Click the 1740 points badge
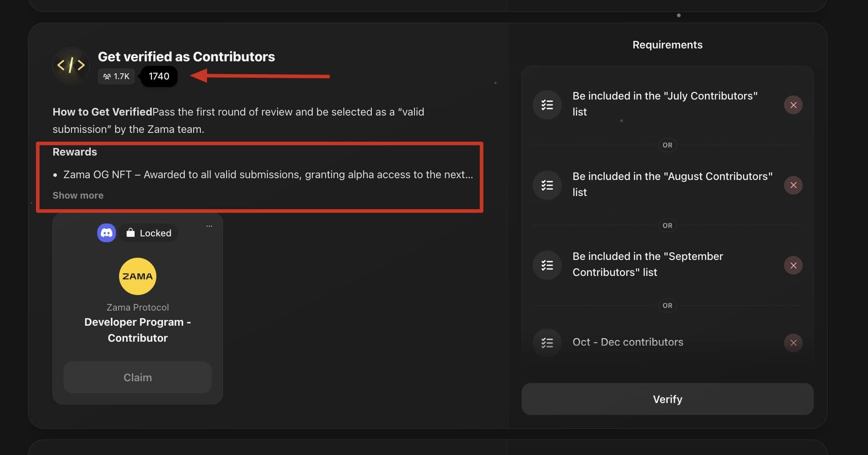Viewport: 868px width, 455px height. pos(159,76)
